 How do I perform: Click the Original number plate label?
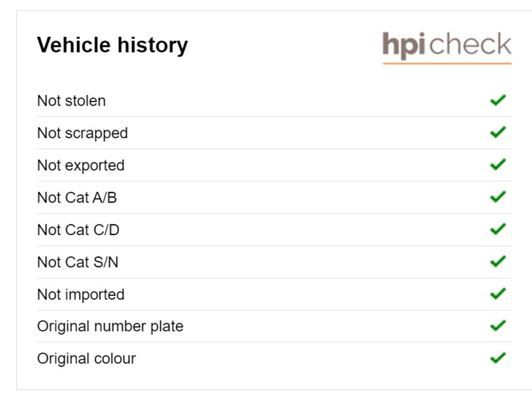tap(110, 326)
